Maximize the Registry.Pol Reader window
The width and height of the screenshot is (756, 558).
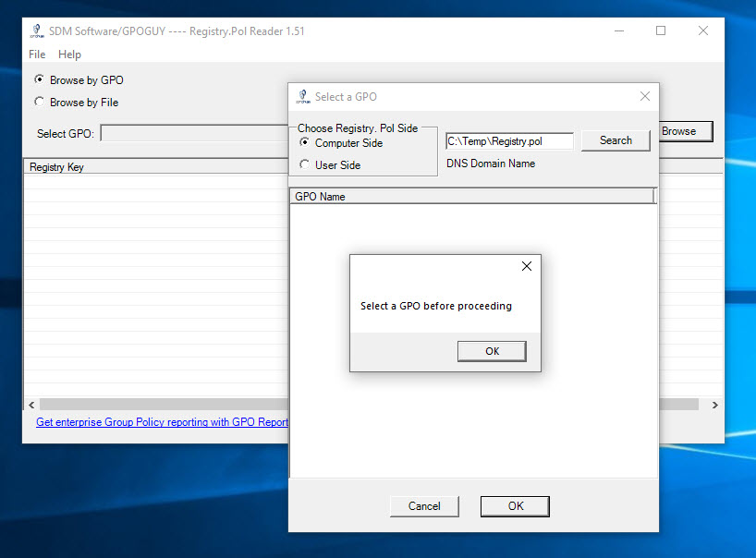coord(661,30)
